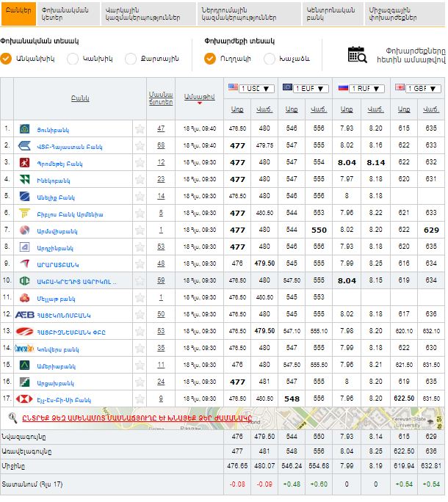Click the HSBC logo in row 17
The width and height of the screenshot is (448, 502).
(24, 399)
